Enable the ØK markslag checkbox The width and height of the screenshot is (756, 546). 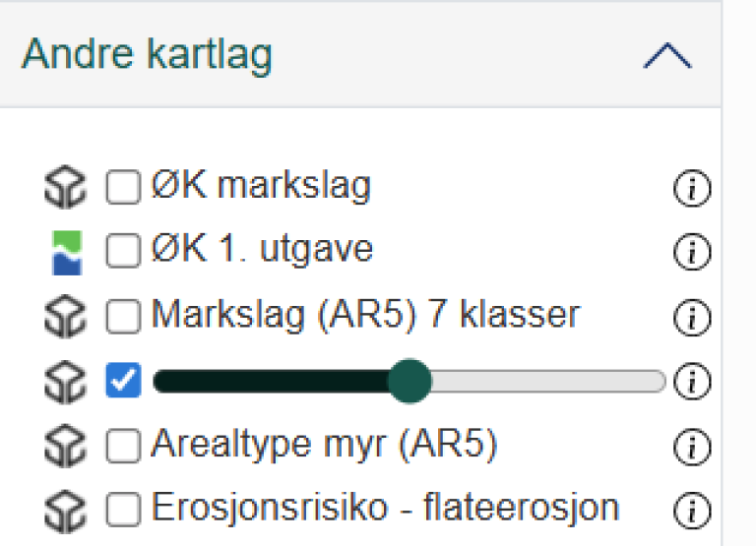123,188
